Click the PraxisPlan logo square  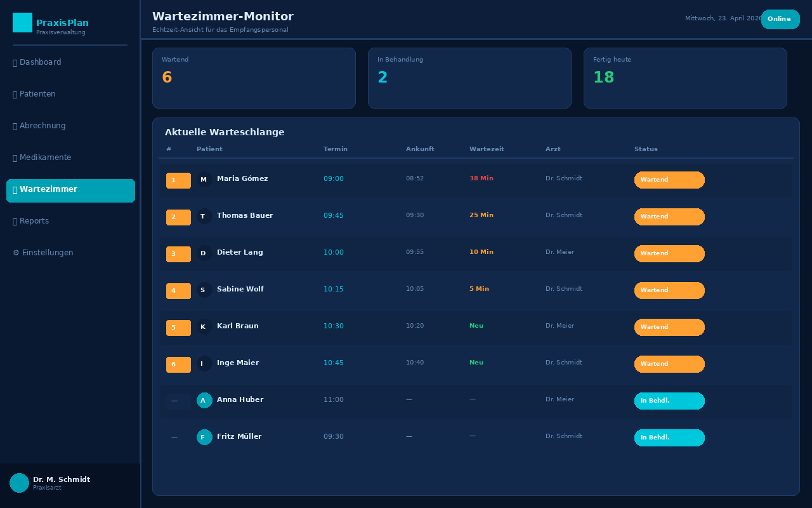point(22,22)
